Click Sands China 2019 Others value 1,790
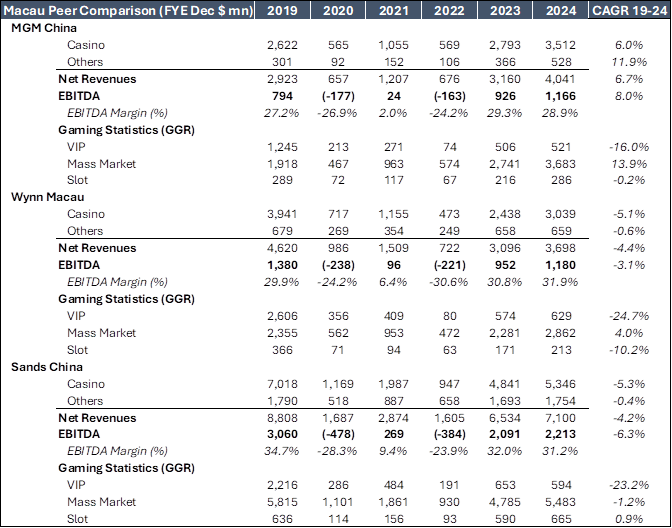The height and width of the screenshot is (528, 672). (282, 401)
